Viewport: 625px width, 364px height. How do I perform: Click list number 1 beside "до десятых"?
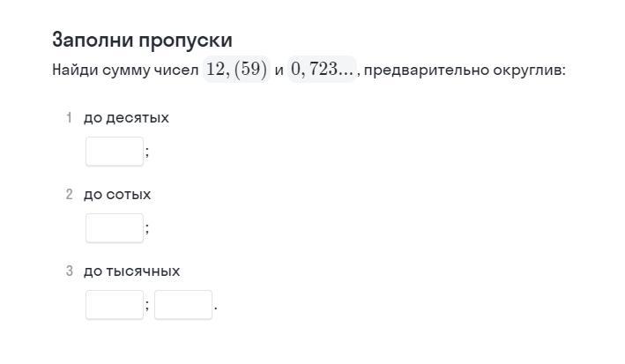[x=69, y=117]
